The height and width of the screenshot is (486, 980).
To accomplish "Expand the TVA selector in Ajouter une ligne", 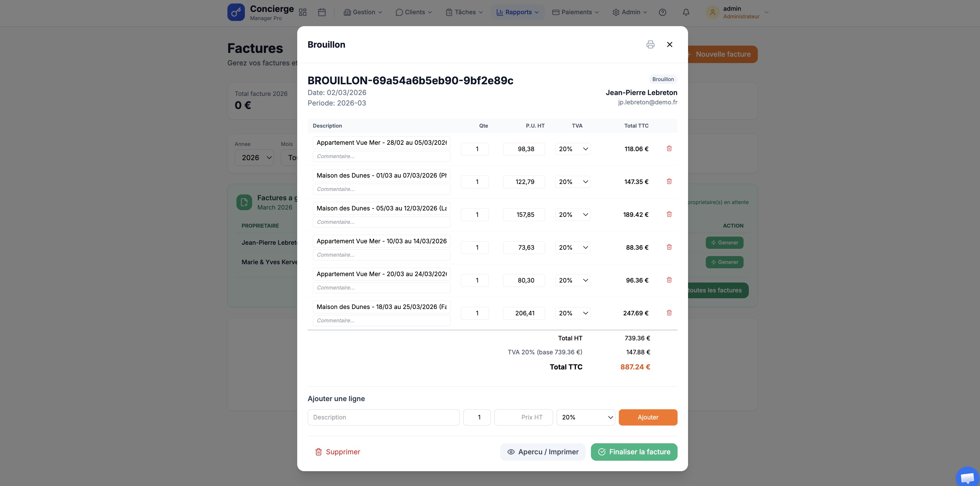I will (x=585, y=417).
